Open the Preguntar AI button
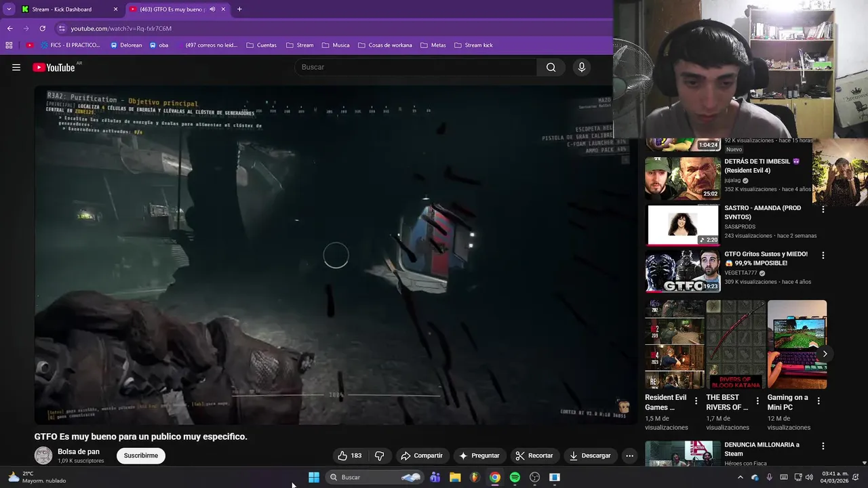This screenshot has height=488, width=868. click(479, 455)
